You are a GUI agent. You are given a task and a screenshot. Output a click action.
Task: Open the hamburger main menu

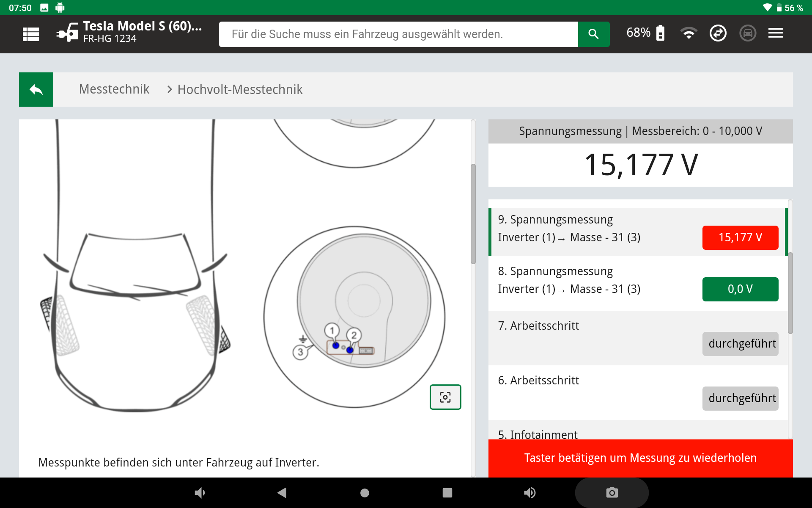[x=775, y=33]
